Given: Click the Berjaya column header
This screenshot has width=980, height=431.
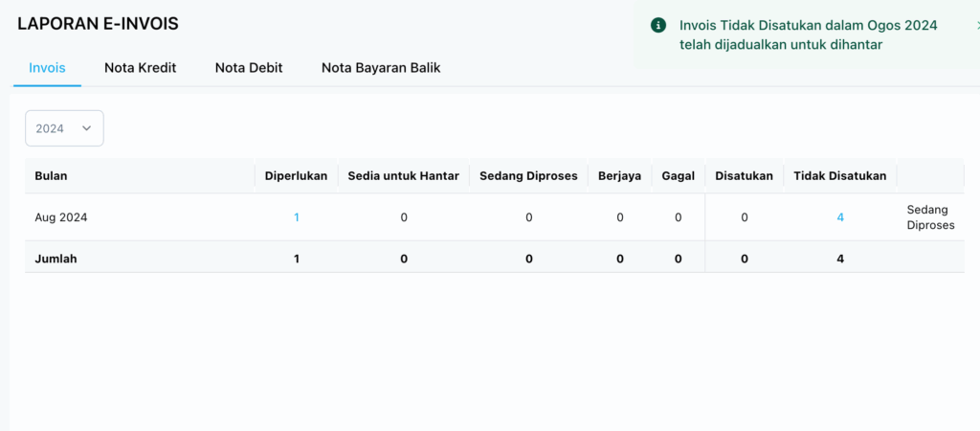Looking at the screenshot, I should (619, 176).
